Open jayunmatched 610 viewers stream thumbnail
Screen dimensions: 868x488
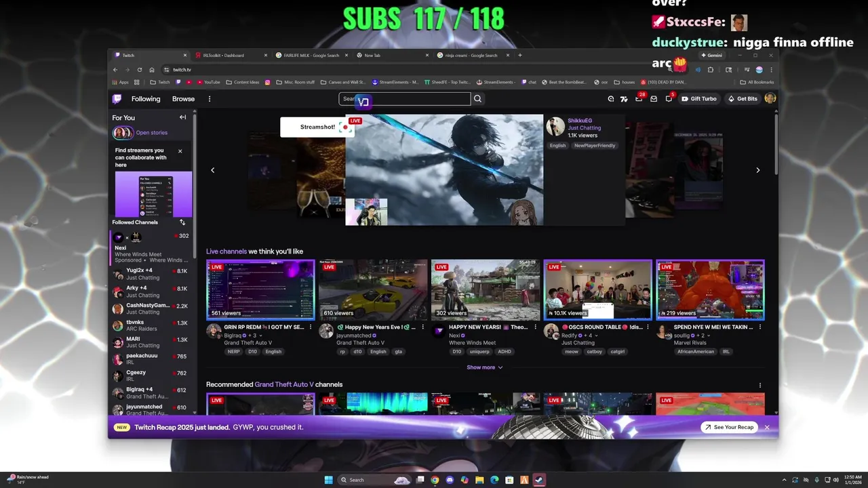pos(373,289)
